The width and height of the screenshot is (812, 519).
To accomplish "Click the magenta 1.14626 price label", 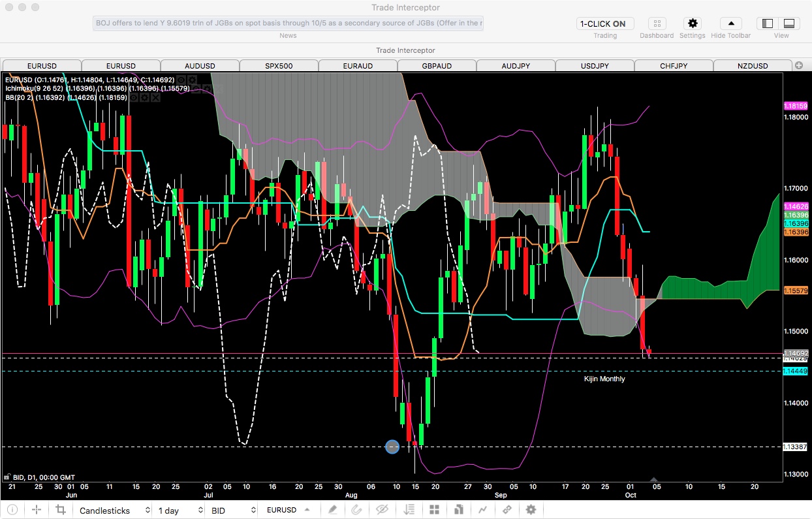I will point(796,206).
